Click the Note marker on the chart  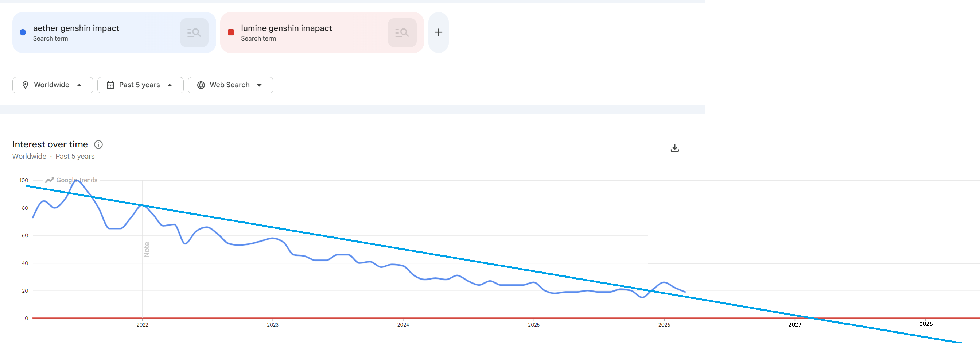(147, 250)
